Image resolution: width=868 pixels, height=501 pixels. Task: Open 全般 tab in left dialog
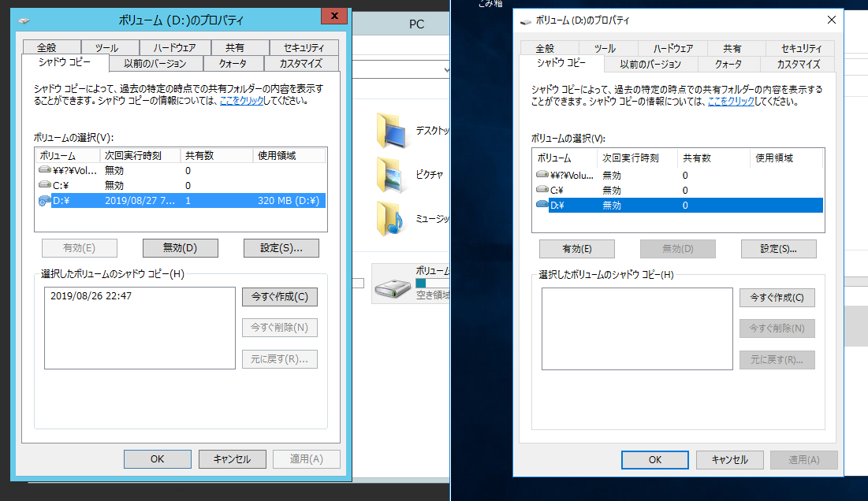pyautogui.click(x=51, y=47)
